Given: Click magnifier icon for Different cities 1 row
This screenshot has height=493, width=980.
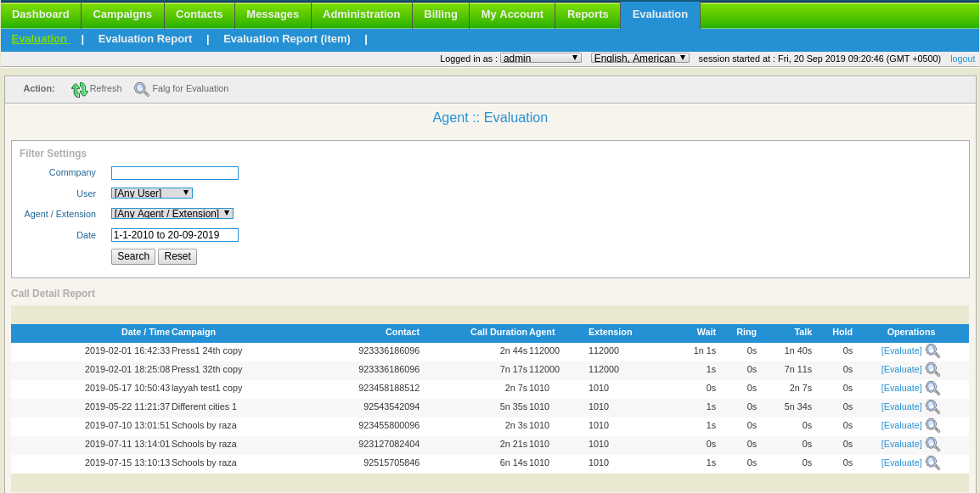Looking at the screenshot, I should coord(932,407).
